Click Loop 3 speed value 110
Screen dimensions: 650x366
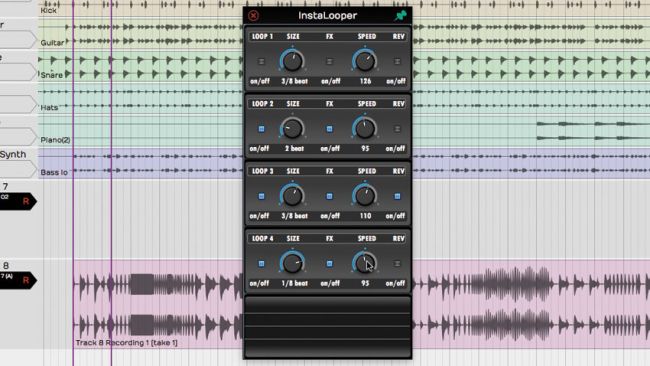[365, 216]
